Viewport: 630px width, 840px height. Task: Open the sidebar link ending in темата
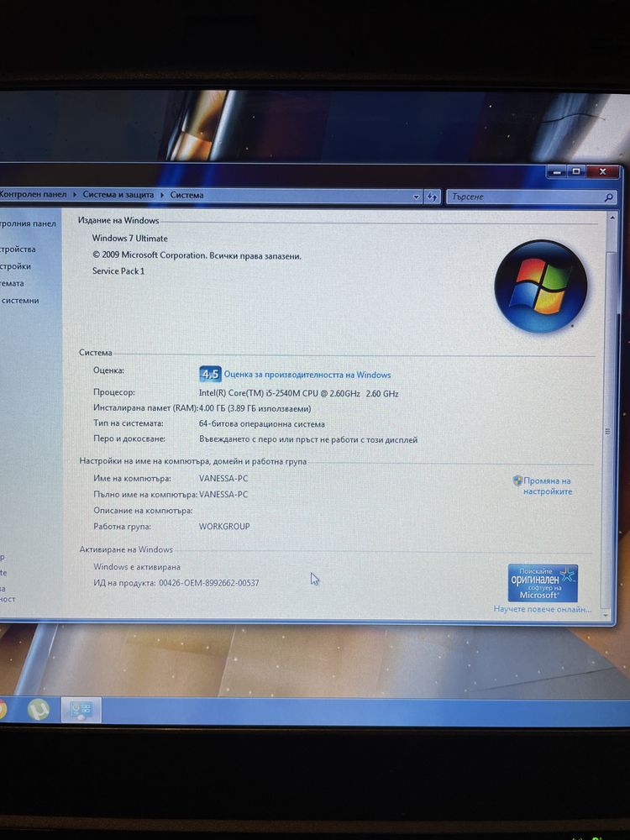coord(12,283)
